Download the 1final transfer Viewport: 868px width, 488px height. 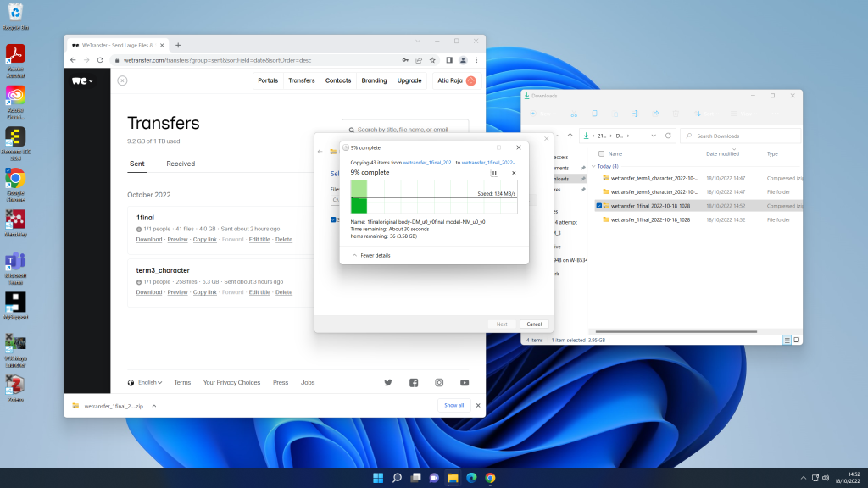[149, 240]
